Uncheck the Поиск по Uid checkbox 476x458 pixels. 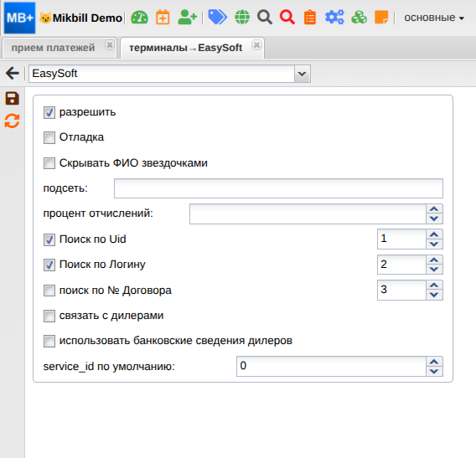(49, 239)
